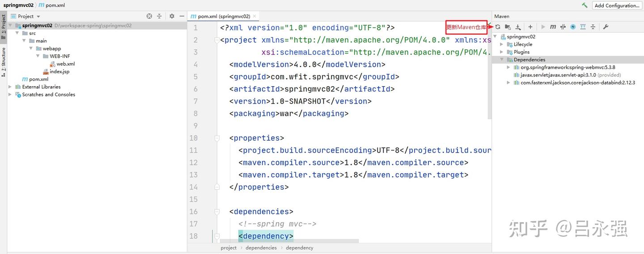Viewport: 644px width, 254px height.
Task: Open Project panel gear options
Action: click(x=172, y=16)
